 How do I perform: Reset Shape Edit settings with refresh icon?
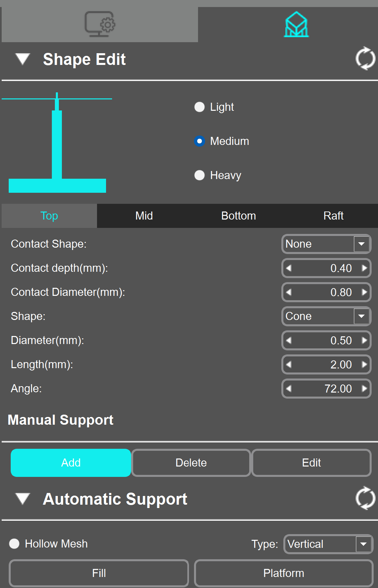[365, 59]
